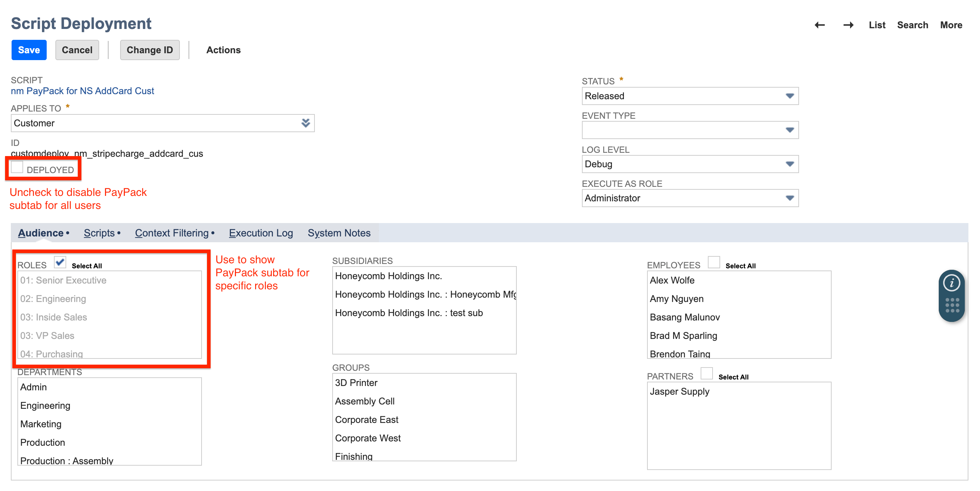Open the Status dropdown showing Released
980x491 pixels.
[x=790, y=96]
